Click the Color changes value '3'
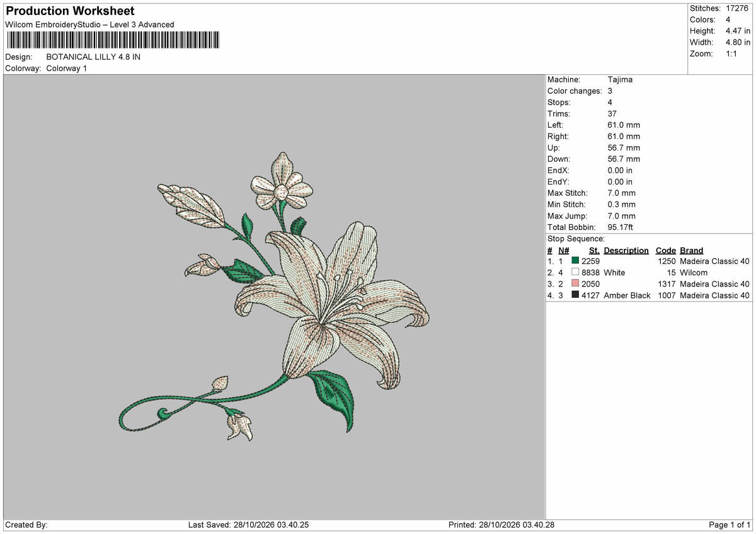Screen dimensions: 756x534 [610, 91]
